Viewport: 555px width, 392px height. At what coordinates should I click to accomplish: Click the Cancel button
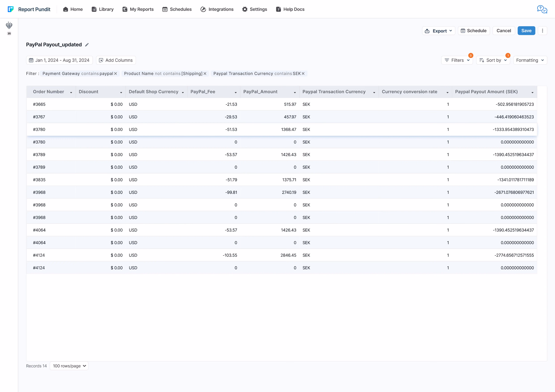click(x=504, y=31)
